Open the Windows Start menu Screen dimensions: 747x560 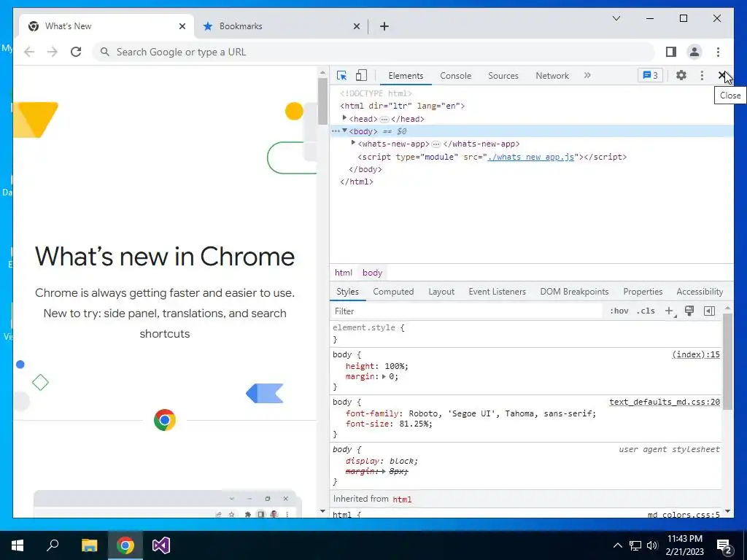(x=18, y=545)
